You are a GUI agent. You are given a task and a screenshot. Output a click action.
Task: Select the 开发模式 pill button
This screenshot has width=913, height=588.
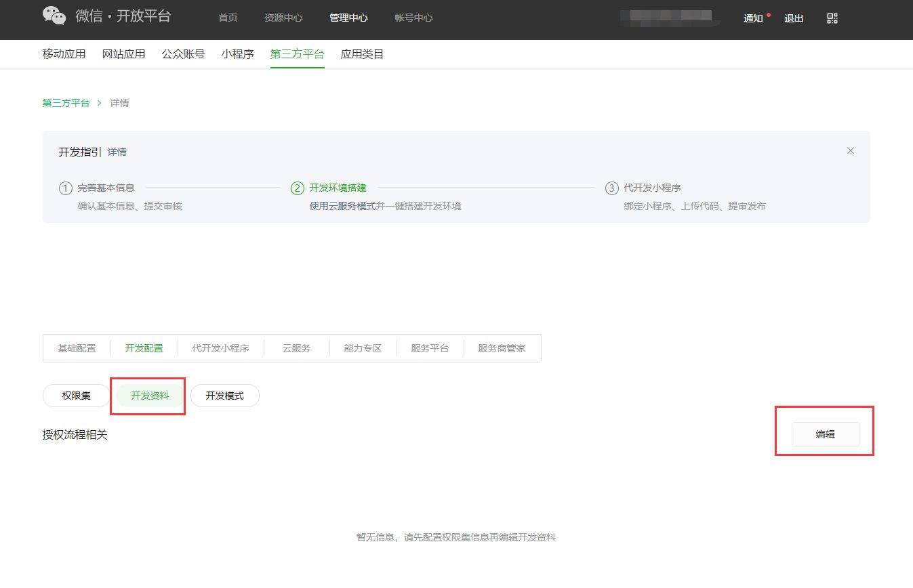224,396
